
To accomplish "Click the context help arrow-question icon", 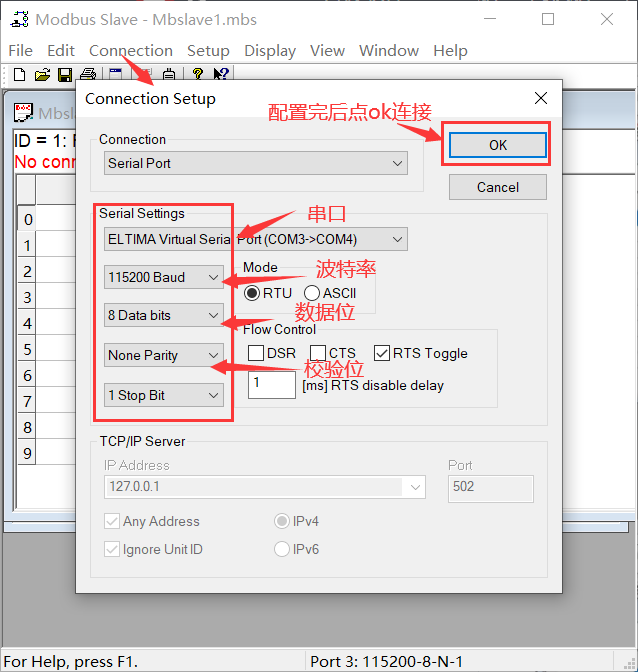I will 221,74.
